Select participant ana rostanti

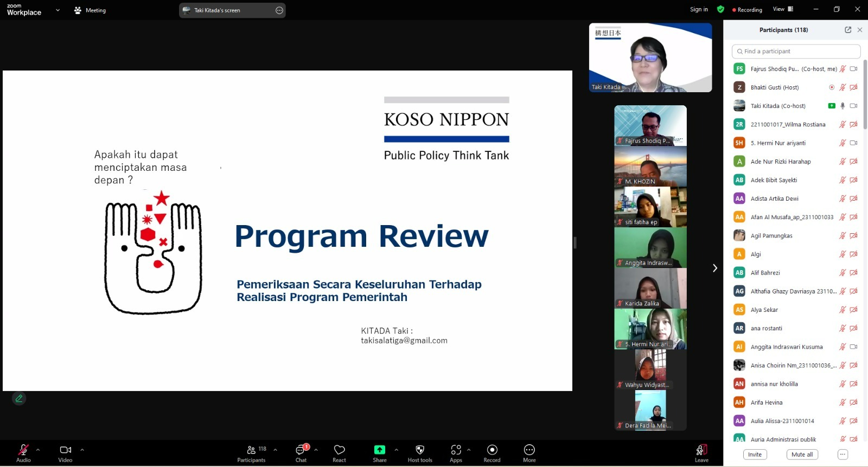[x=796, y=328]
